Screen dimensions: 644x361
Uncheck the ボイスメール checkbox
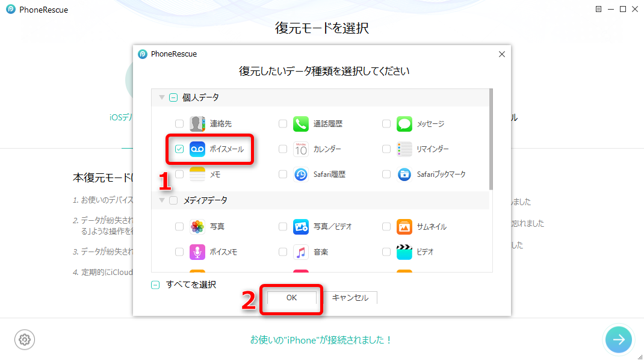click(x=179, y=149)
